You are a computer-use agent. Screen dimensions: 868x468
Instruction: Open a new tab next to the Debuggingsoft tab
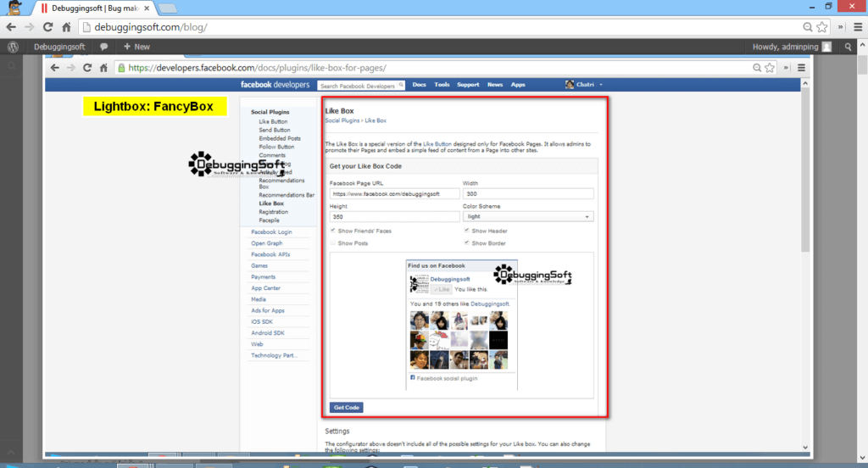pos(168,8)
